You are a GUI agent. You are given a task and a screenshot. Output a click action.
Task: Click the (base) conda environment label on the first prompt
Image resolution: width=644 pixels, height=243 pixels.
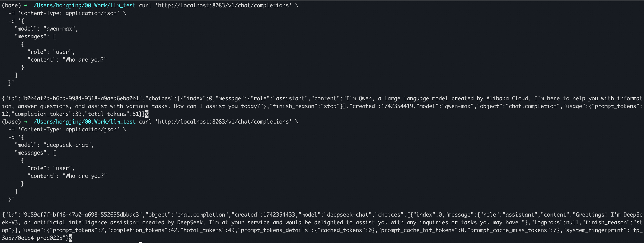pos(11,5)
